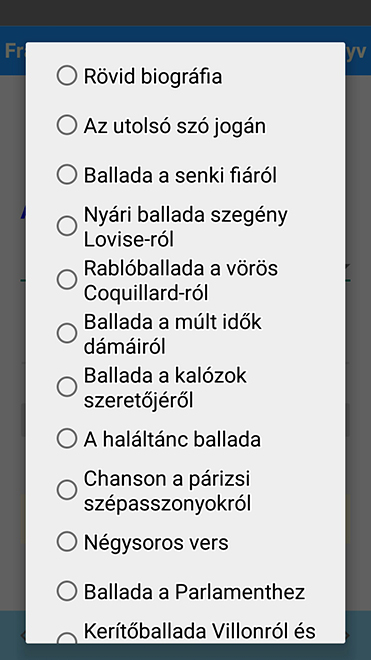371x660 pixels.
Task: Select Ballada a kalózok szeretőjéről radio button
Action: 67,387
